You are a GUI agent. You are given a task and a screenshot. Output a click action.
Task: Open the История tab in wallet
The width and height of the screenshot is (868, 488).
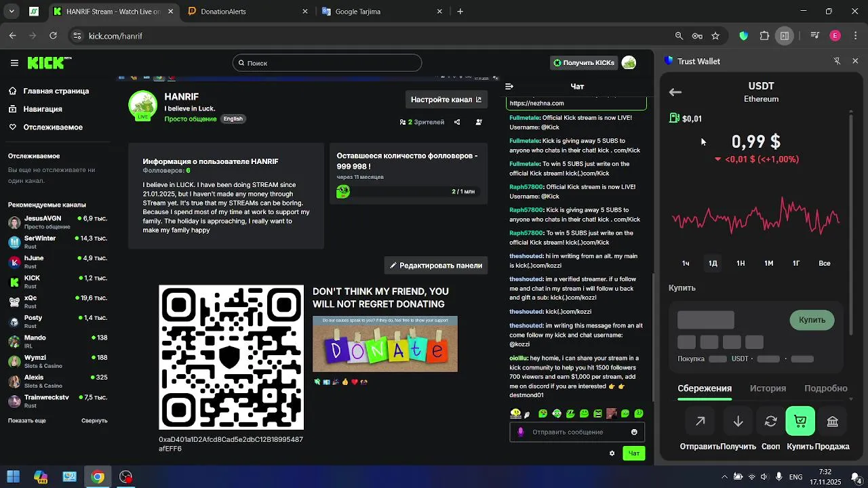[x=768, y=388]
